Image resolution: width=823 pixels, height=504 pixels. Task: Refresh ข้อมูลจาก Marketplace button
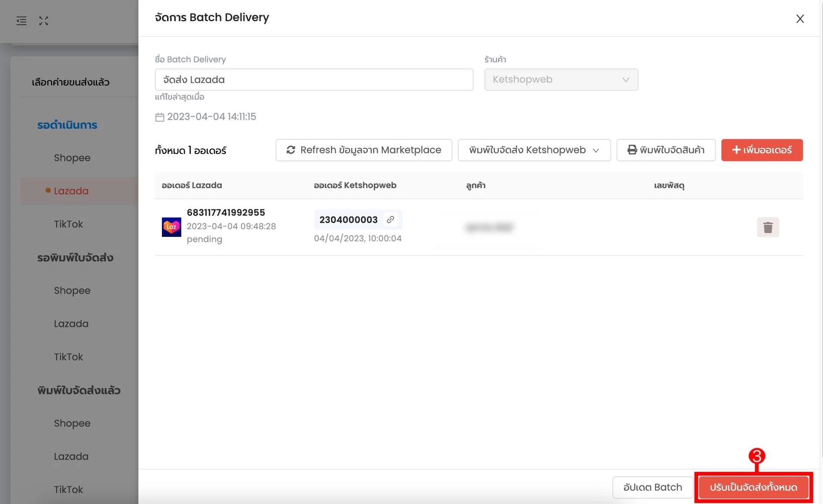364,150
